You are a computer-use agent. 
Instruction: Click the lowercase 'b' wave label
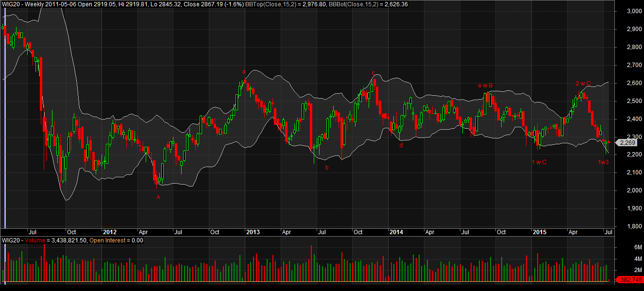(x=326, y=168)
